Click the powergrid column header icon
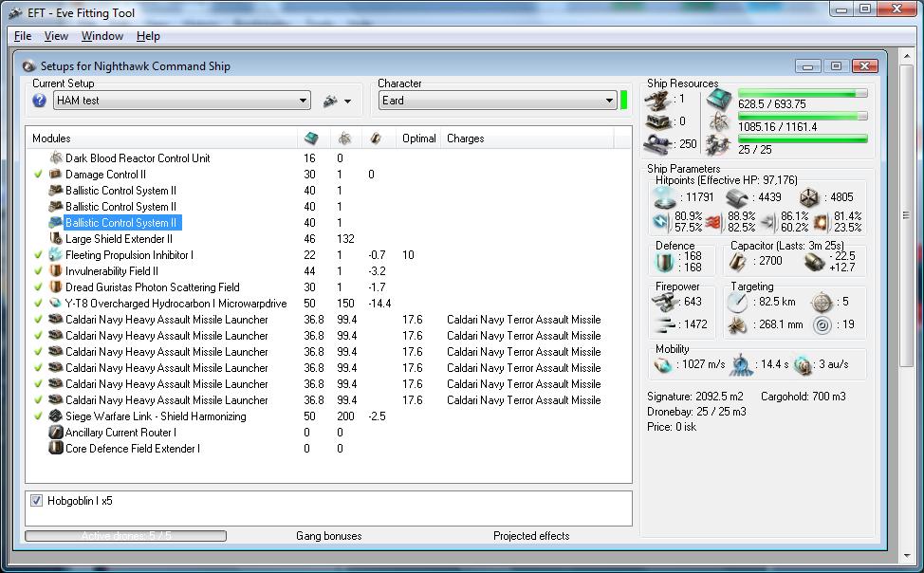 (344, 139)
